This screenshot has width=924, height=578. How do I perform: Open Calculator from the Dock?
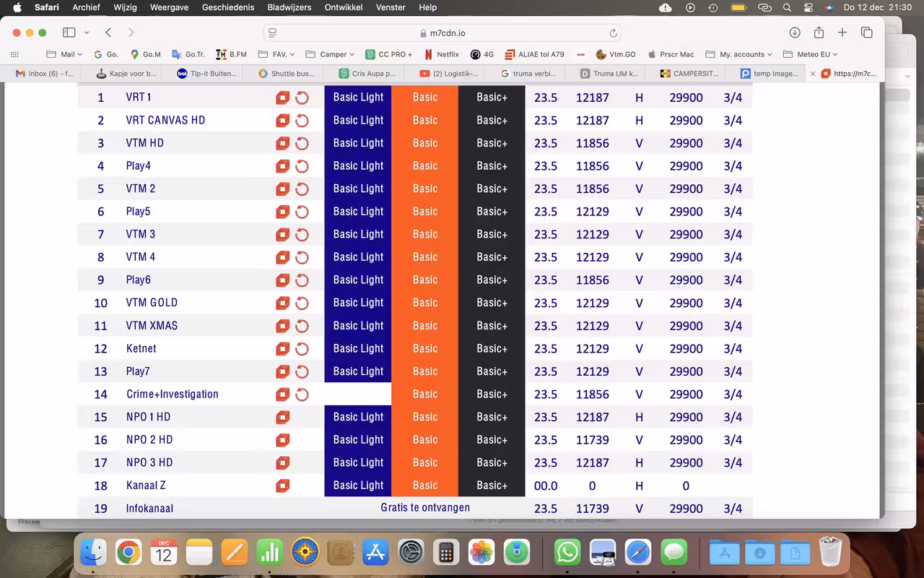click(x=446, y=553)
